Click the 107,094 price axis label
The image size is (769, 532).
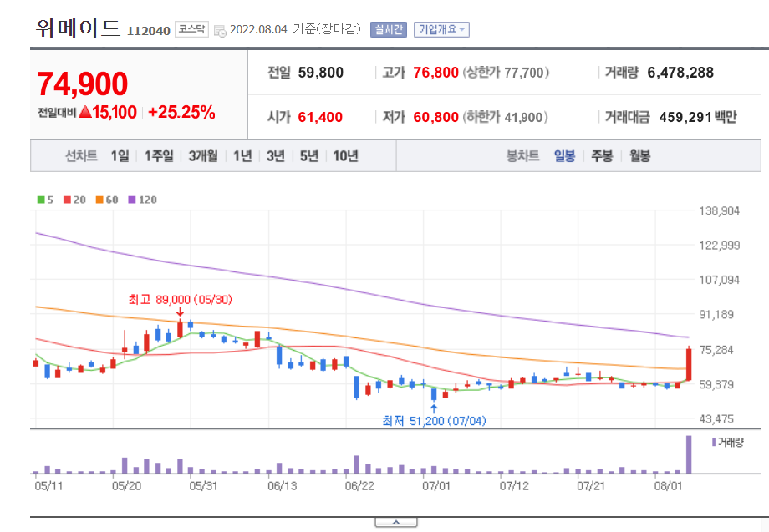[719, 280]
